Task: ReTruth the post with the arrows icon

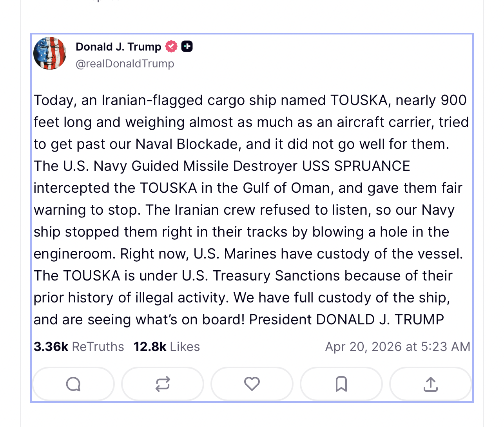Action: pos(163,384)
